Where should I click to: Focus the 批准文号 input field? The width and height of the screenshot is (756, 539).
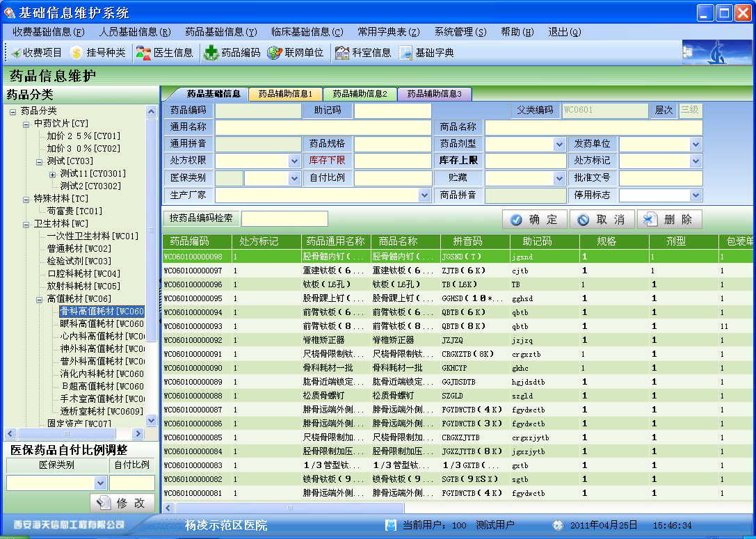tap(661, 178)
